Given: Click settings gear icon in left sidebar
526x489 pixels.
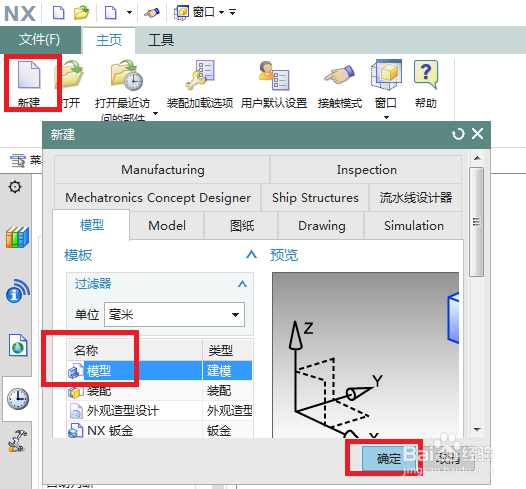Looking at the screenshot, I should pyautogui.click(x=15, y=187).
